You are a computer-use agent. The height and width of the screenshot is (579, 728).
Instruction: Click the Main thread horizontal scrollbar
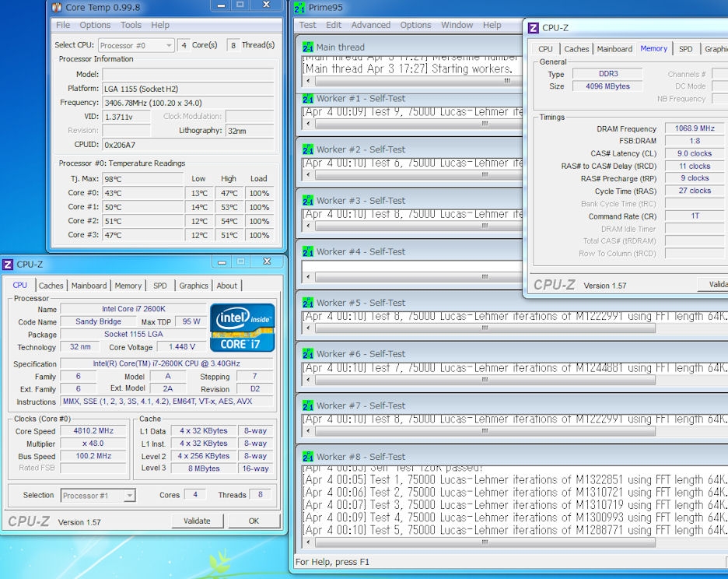411,81
